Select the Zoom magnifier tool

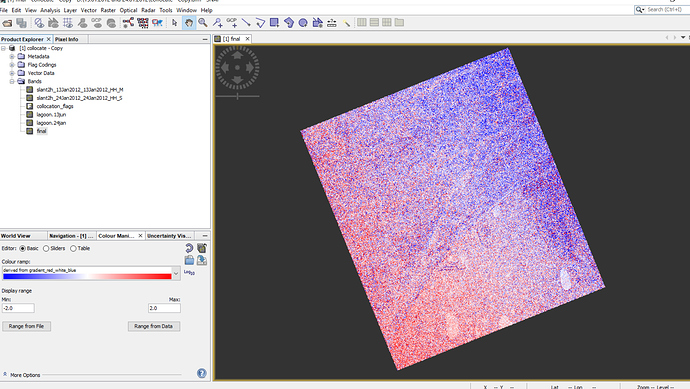tap(203, 23)
